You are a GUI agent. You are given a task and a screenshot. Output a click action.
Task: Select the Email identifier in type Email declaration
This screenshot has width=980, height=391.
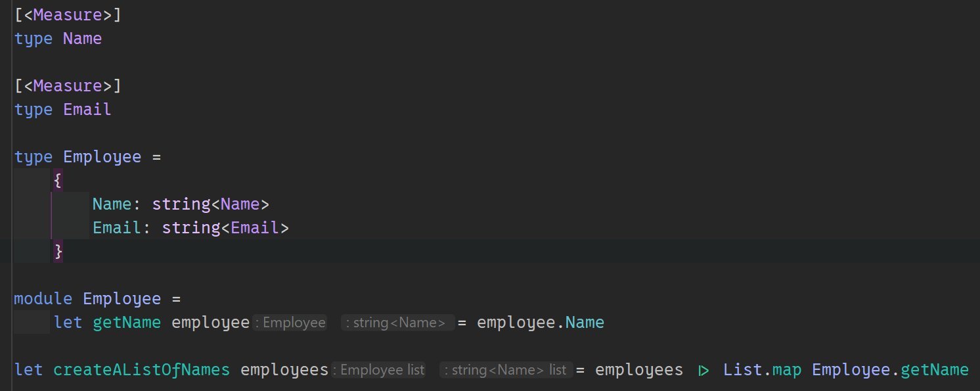(87, 110)
